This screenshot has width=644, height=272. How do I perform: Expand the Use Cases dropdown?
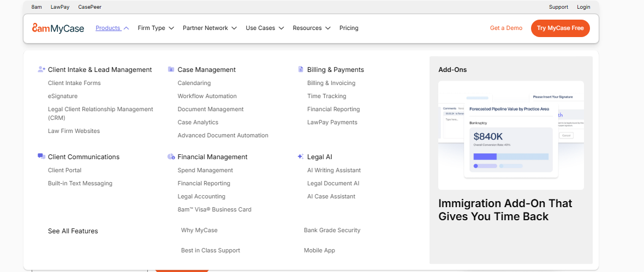pos(265,28)
